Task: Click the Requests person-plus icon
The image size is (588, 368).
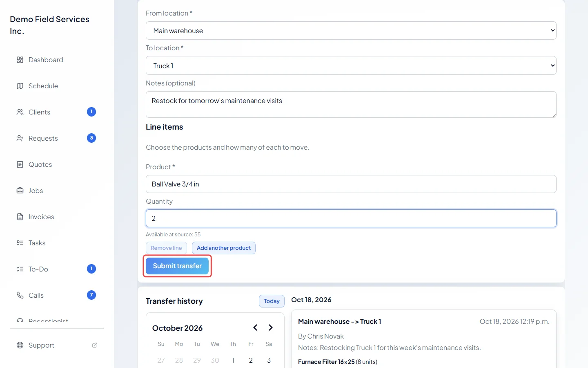Action: click(x=20, y=138)
